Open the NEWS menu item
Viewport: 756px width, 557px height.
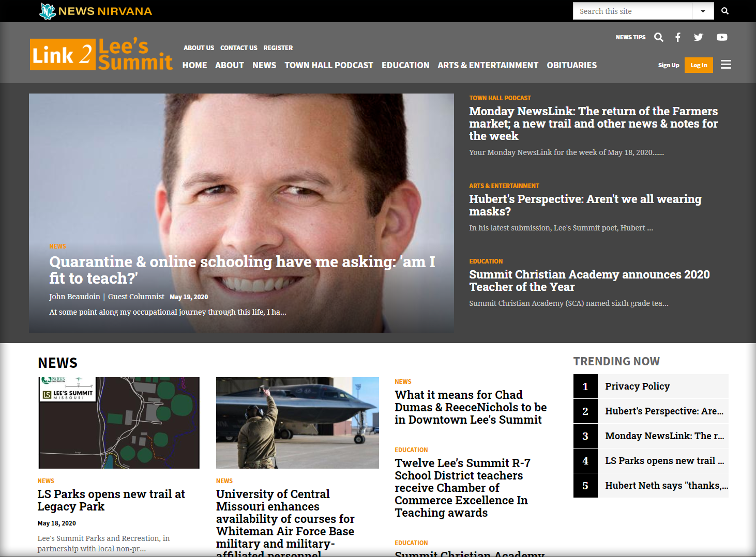coord(264,65)
